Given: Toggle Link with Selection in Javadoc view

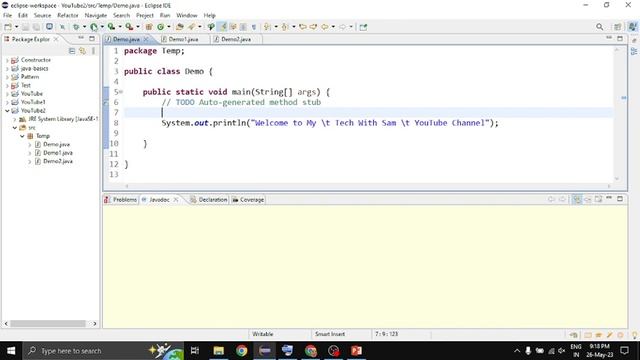Looking at the screenshot, I should coord(577,199).
